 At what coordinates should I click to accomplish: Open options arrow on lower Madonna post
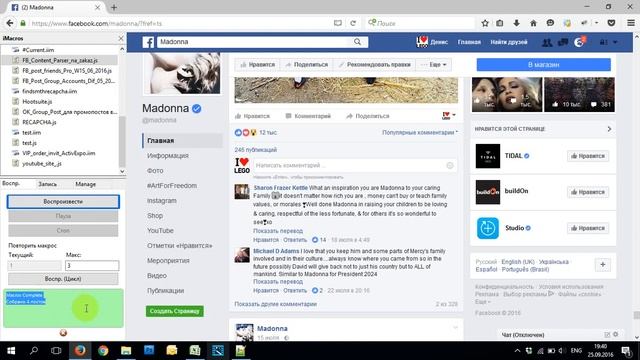pos(455,327)
